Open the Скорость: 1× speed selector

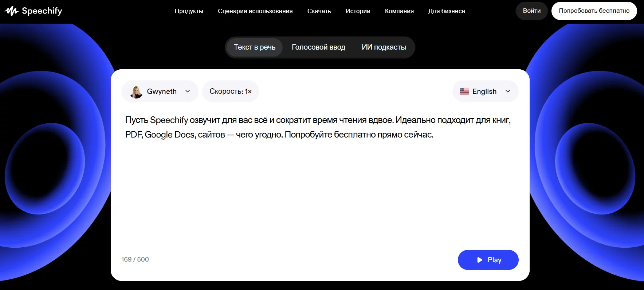point(230,92)
